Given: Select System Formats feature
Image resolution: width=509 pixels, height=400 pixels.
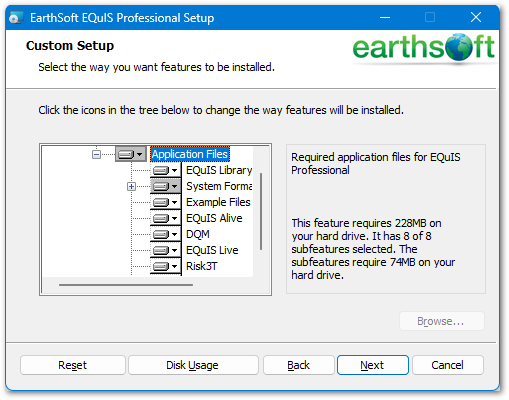Looking at the screenshot, I should pos(219,186).
